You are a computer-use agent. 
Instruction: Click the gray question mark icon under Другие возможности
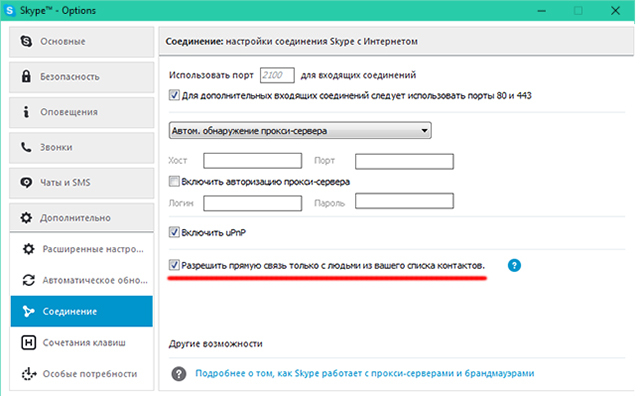(x=179, y=374)
